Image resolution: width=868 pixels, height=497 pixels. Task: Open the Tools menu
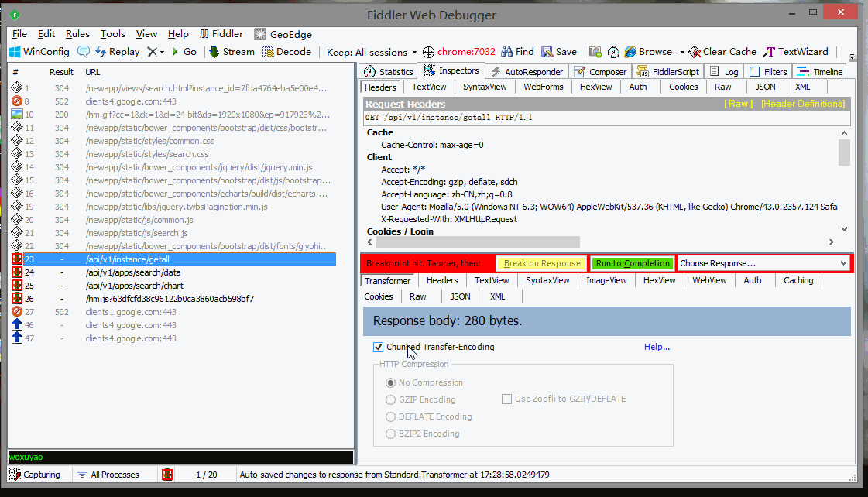(x=113, y=34)
